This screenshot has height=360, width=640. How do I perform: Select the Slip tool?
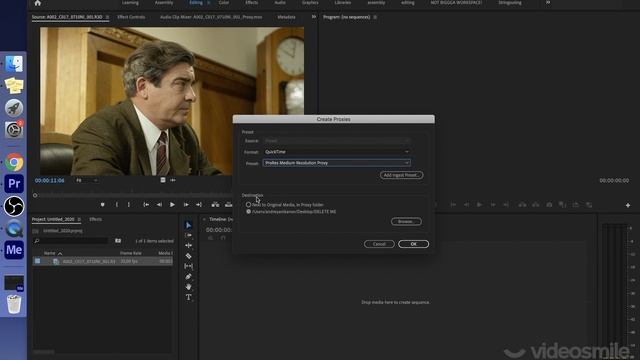(x=188, y=266)
